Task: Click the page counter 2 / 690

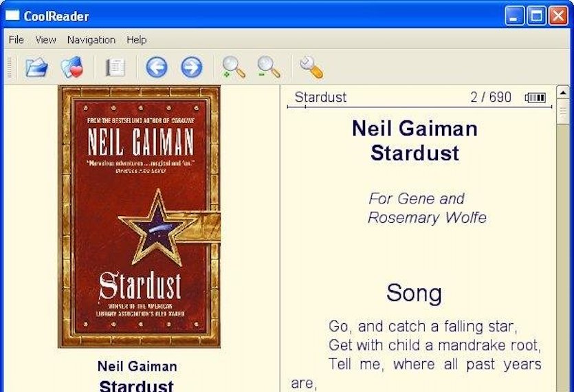Action: coord(491,97)
